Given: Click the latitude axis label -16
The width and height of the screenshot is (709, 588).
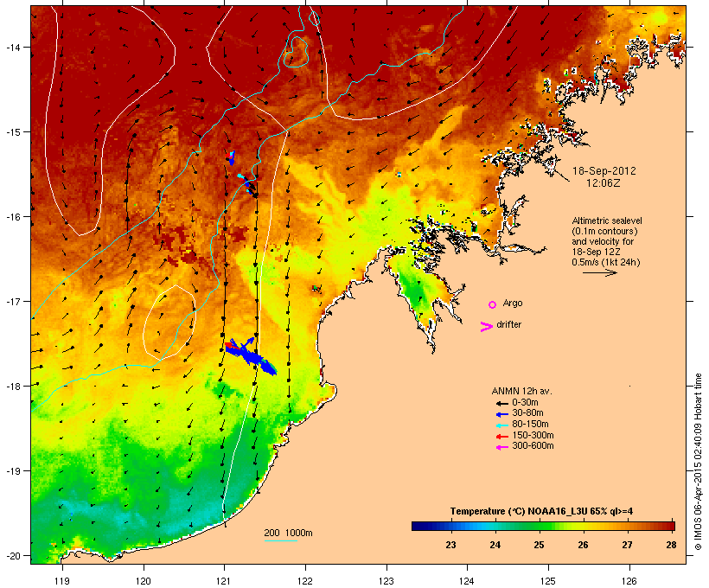Looking at the screenshot, I should pyautogui.click(x=12, y=217).
